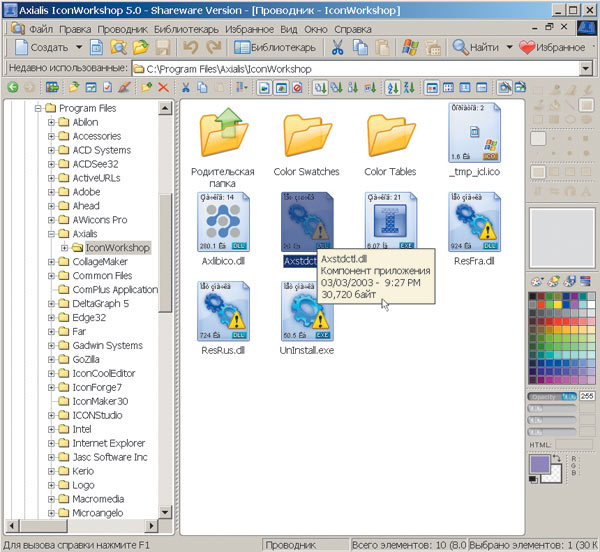The height and width of the screenshot is (552, 600).
Task: Click the default black-and-white colors icon
Action: pos(533,479)
